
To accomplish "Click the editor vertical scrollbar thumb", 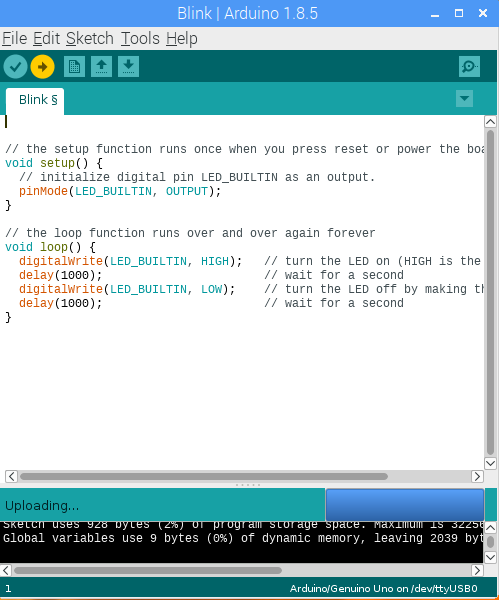I will (490, 293).
